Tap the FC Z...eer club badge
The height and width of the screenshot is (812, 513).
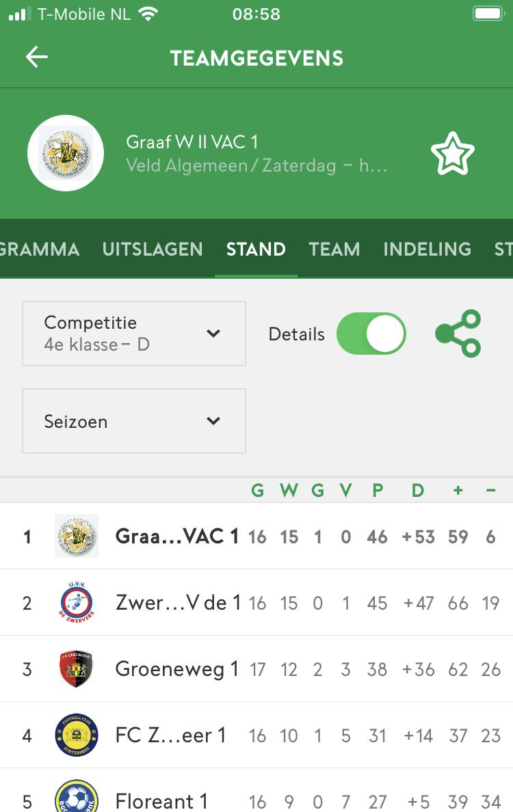(76, 735)
